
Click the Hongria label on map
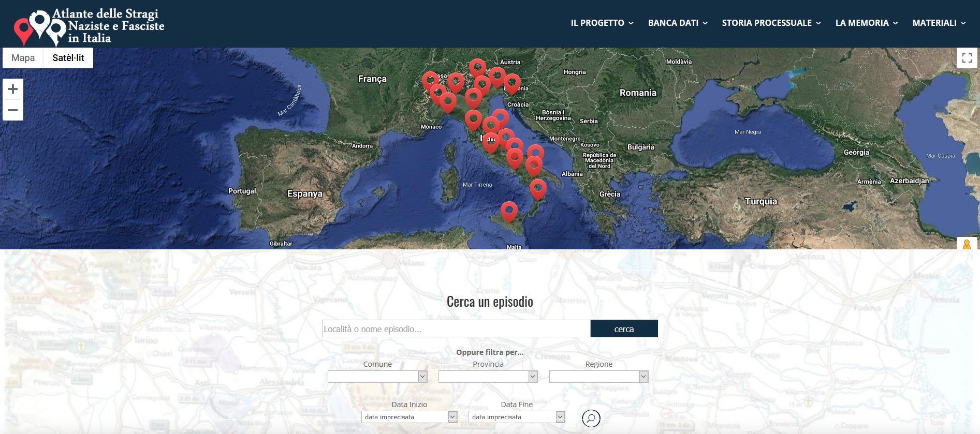[575, 72]
